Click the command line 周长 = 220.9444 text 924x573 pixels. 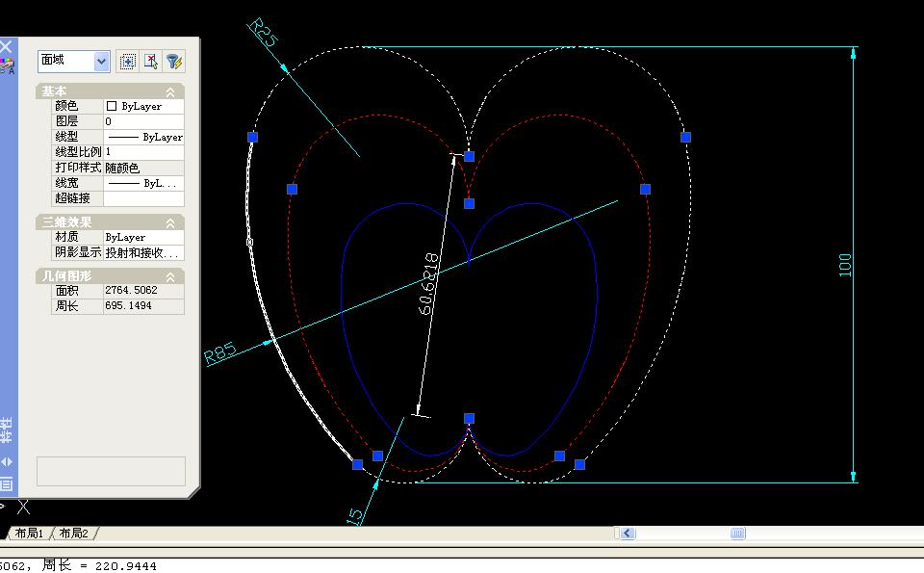click(99, 566)
